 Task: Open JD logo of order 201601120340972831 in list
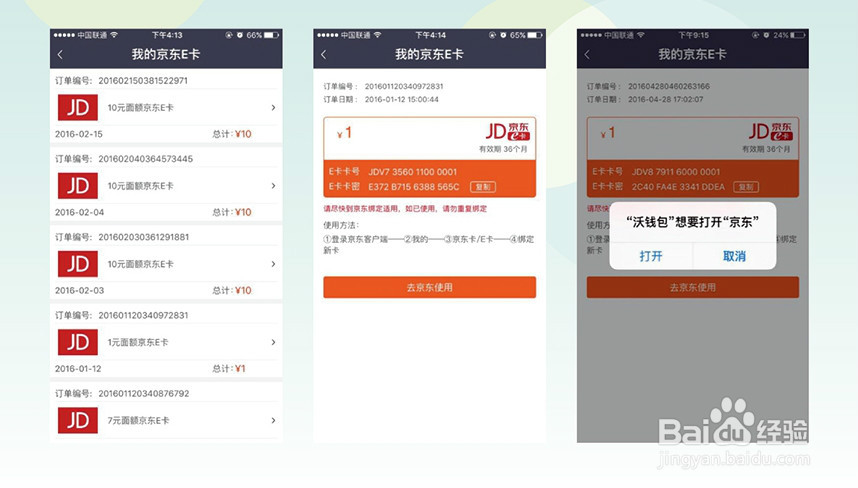pos(78,342)
